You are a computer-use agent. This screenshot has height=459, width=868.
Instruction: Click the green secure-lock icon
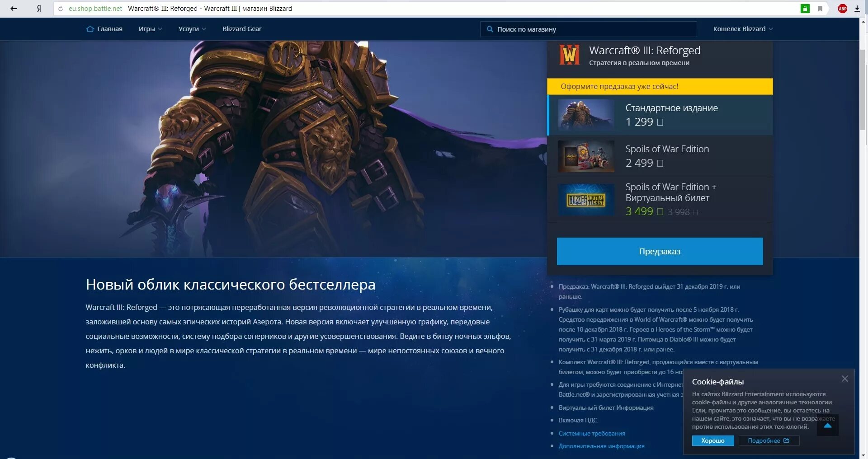[x=805, y=9]
